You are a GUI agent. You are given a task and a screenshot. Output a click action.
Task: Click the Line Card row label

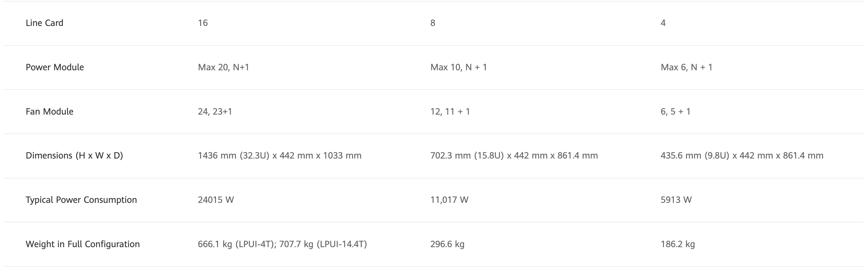tap(45, 23)
